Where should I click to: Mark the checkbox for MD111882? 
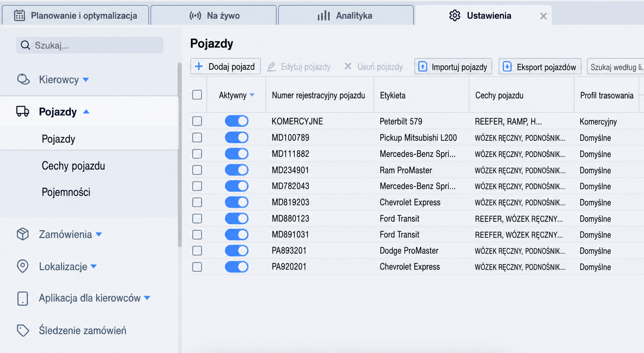[197, 154]
